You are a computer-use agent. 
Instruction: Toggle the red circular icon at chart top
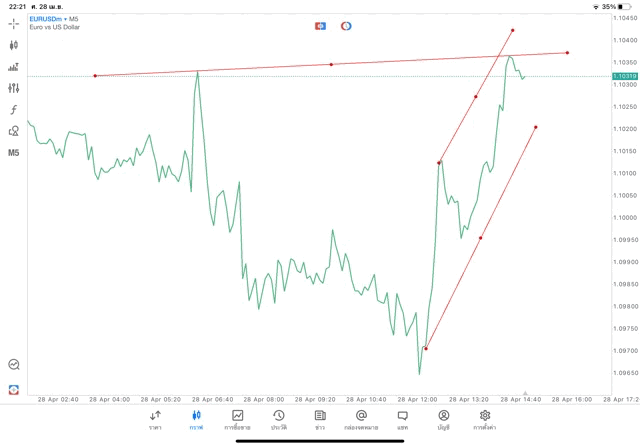tap(346, 25)
